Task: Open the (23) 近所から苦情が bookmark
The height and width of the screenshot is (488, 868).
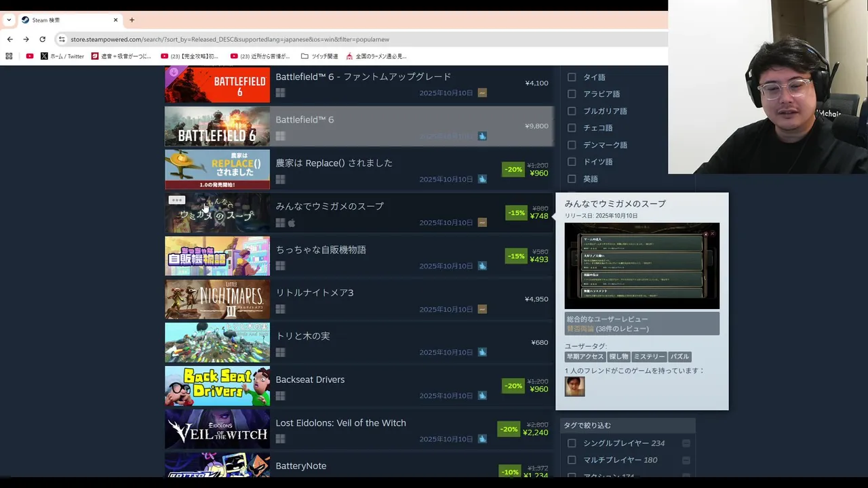Action: (260, 56)
